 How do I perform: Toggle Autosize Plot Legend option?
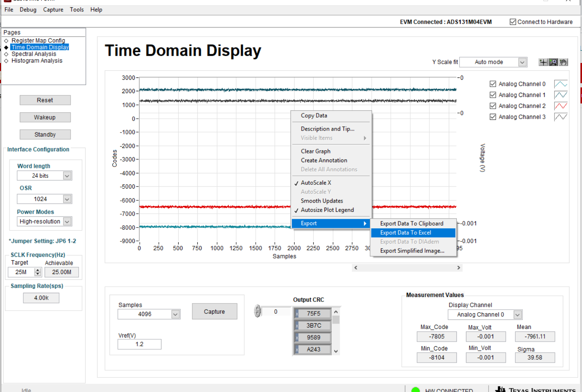[x=331, y=210]
